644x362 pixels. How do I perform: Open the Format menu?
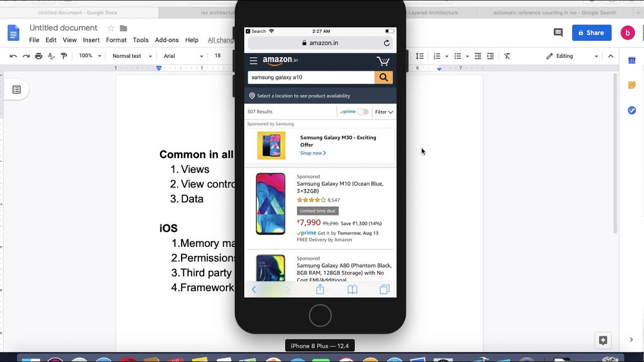(116, 40)
